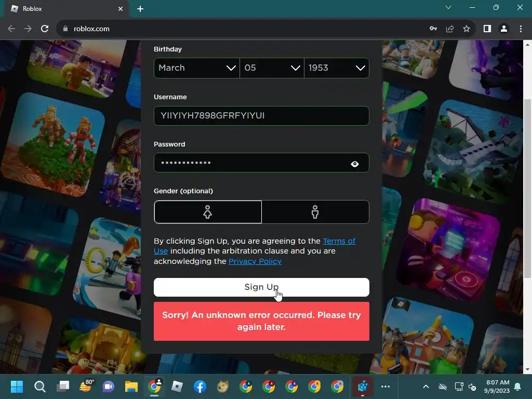This screenshot has height=399, width=532.
Task: Click the muted volume tray icon
Action: pyautogui.click(x=472, y=387)
